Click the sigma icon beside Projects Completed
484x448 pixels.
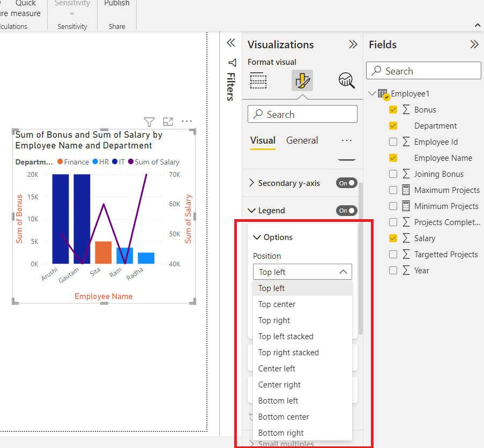[406, 222]
